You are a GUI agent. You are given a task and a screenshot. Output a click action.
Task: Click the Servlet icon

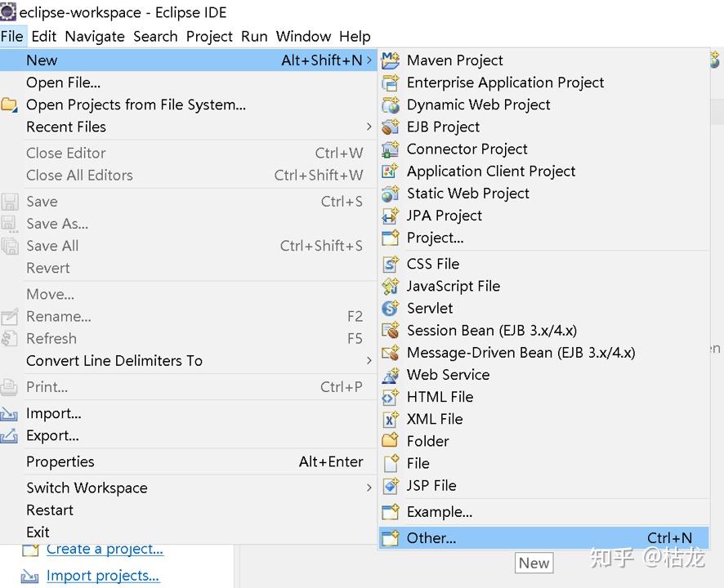click(x=391, y=308)
